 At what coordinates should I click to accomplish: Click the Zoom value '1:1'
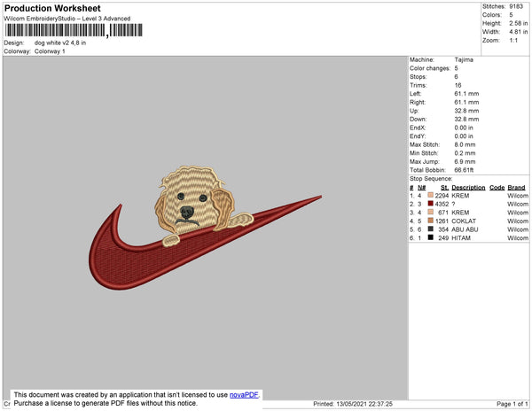[x=513, y=41]
